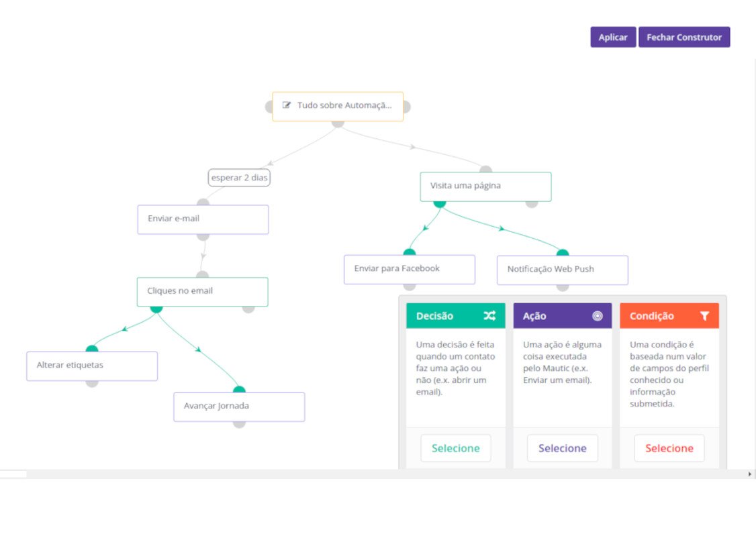Select the Visita uma página decision node
Viewport: 756px width, 538px height.
click(485, 186)
